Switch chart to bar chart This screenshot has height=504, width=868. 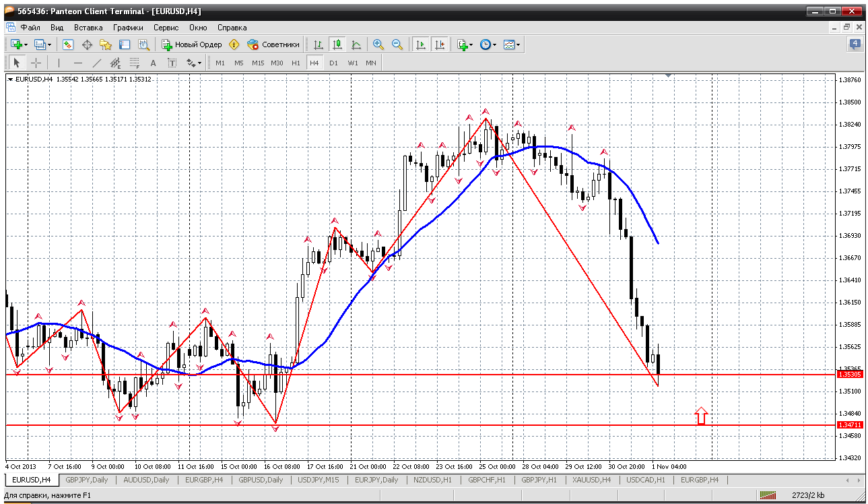319,44
